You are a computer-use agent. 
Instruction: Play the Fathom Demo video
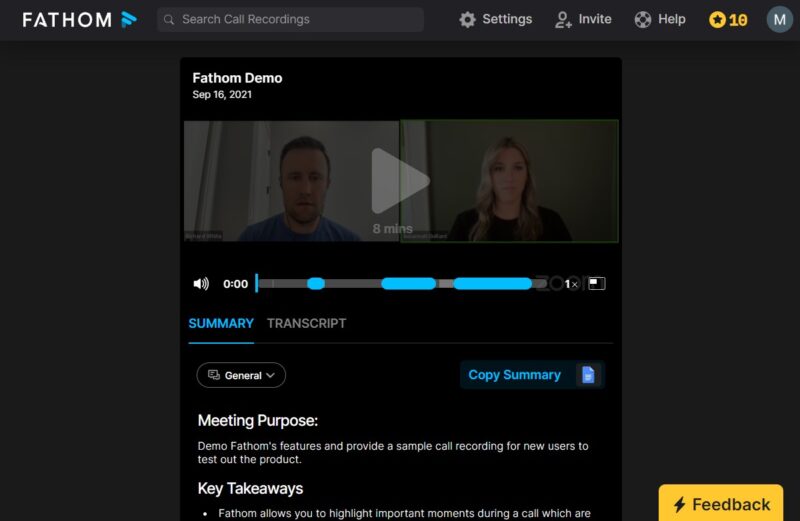tap(401, 181)
